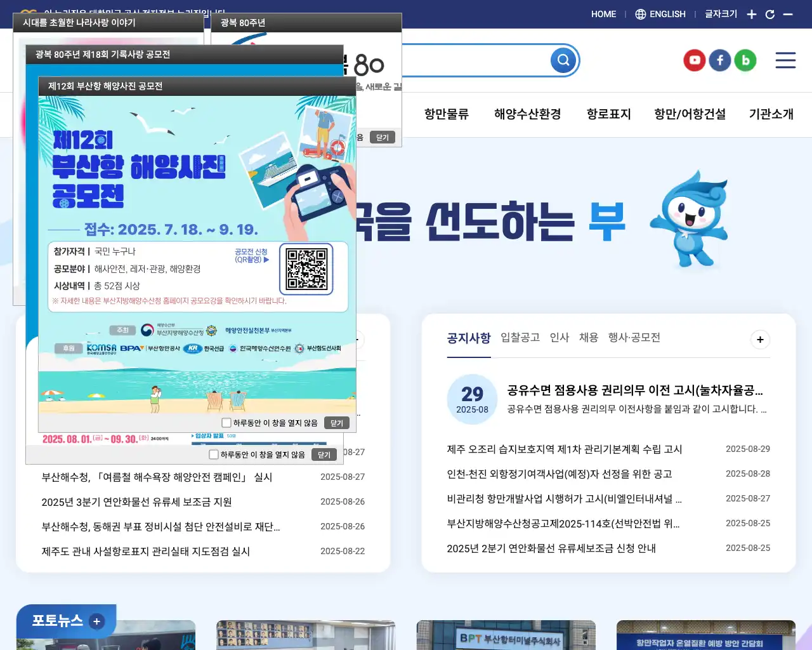Open news 여름철 해수욕장 해양안전 캠페인 실시
The width and height of the screenshot is (812, 650).
coord(157,477)
